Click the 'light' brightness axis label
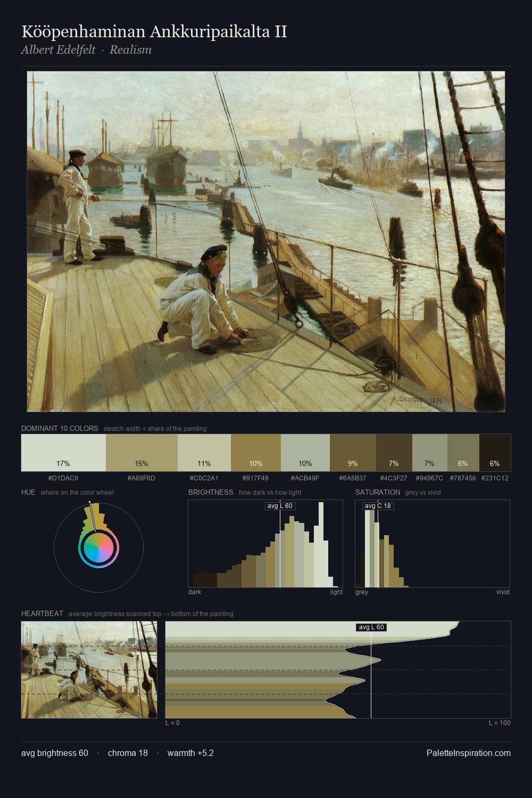The width and height of the screenshot is (532, 798). click(337, 592)
